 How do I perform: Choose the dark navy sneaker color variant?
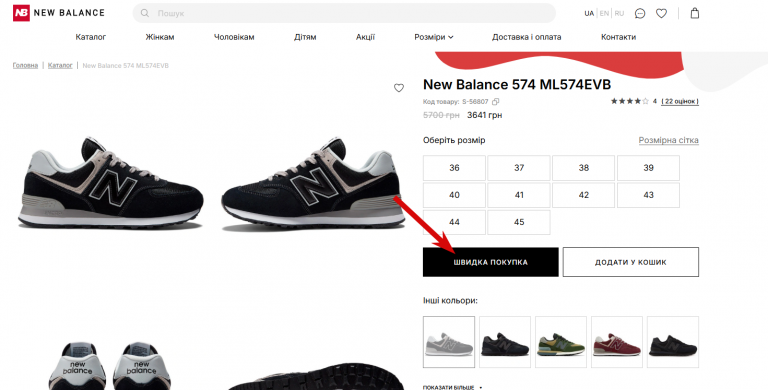click(505, 342)
